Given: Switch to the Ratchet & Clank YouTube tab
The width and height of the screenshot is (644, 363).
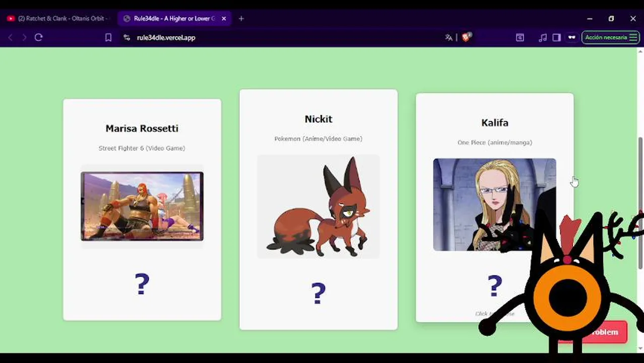Looking at the screenshot, I should pyautogui.click(x=58, y=19).
